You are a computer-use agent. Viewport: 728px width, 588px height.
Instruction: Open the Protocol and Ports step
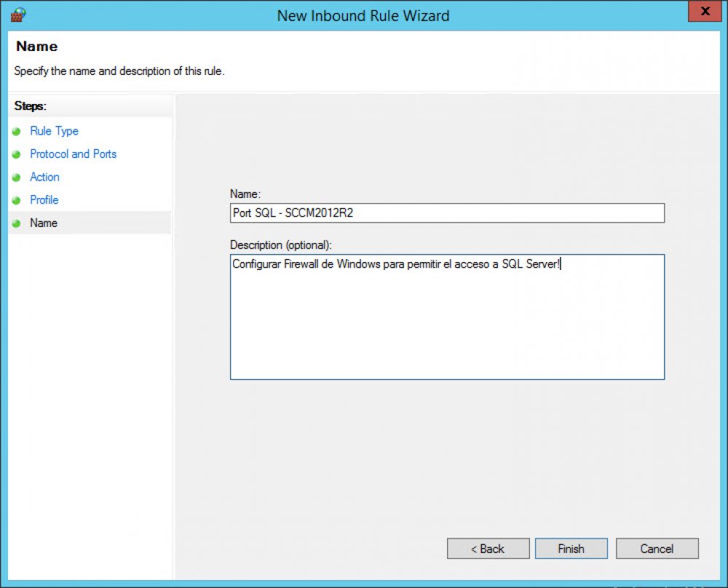tap(74, 154)
